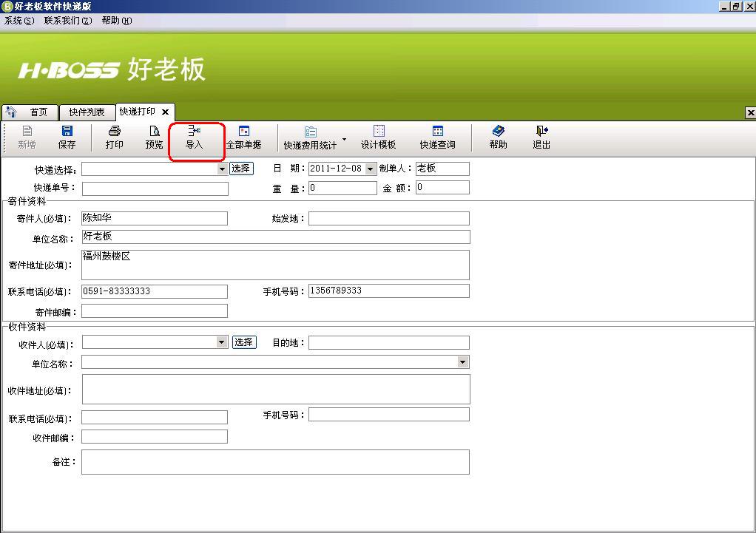The width and height of the screenshot is (756, 533).
Task: Click the 制单人 field showing 老板
Action: pyautogui.click(x=442, y=169)
